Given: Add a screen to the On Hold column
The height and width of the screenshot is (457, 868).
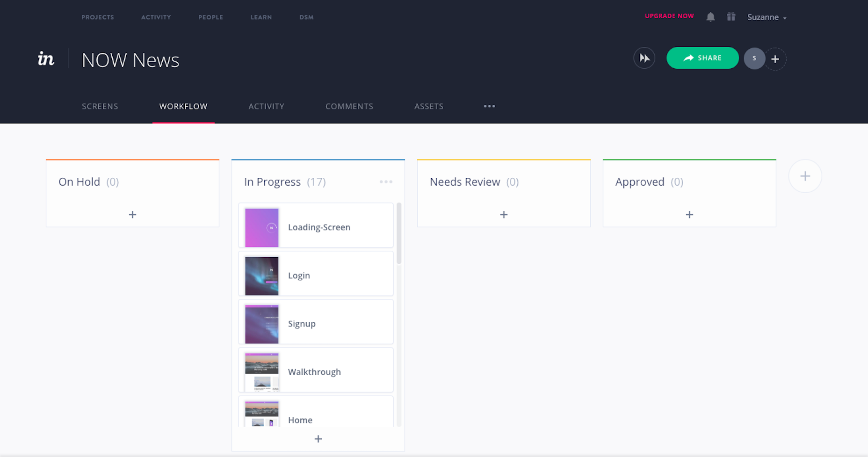Looking at the screenshot, I should point(132,214).
